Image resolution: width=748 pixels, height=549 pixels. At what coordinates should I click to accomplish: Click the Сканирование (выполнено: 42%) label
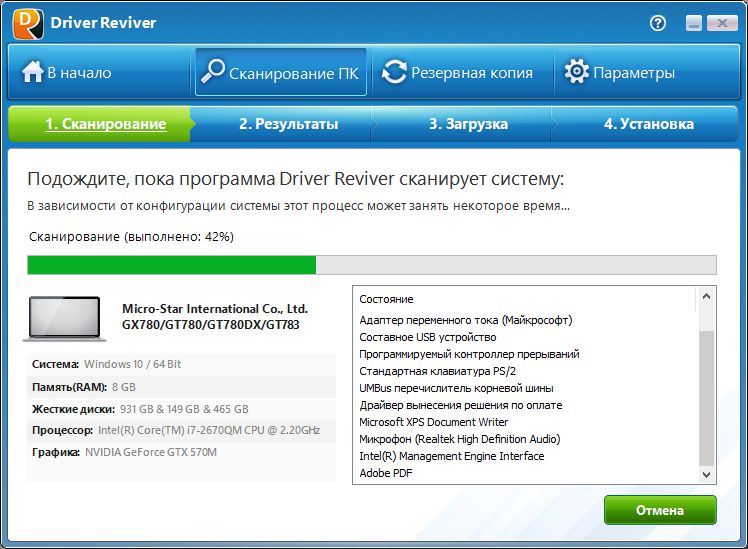coord(131,237)
